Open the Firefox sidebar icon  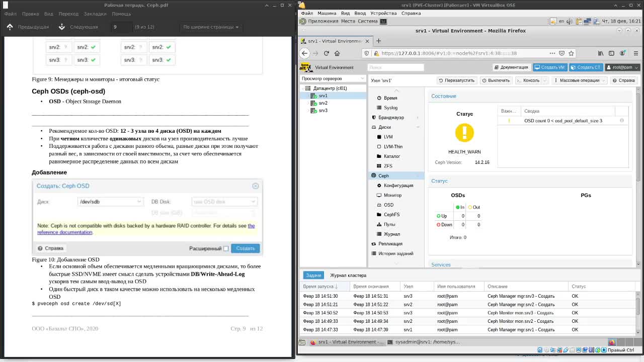(611, 53)
